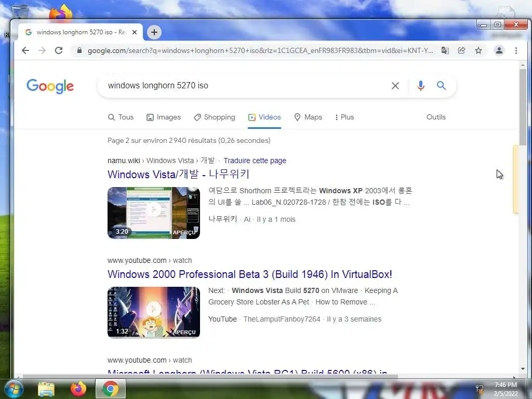Preview the 1:32 video thumbnail
This screenshot has height=399, width=532.
click(154, 312)
